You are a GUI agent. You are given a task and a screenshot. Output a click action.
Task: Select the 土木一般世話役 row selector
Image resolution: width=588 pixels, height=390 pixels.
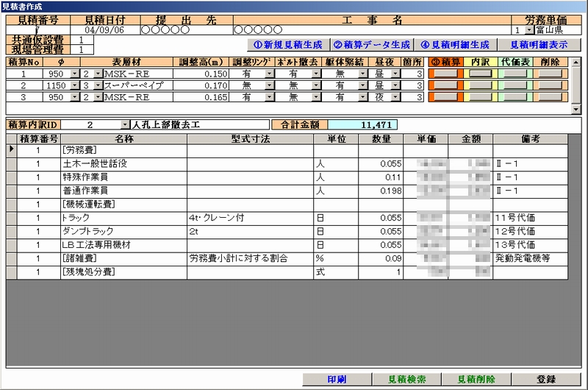pyautogui.click(x=10, y=163)
